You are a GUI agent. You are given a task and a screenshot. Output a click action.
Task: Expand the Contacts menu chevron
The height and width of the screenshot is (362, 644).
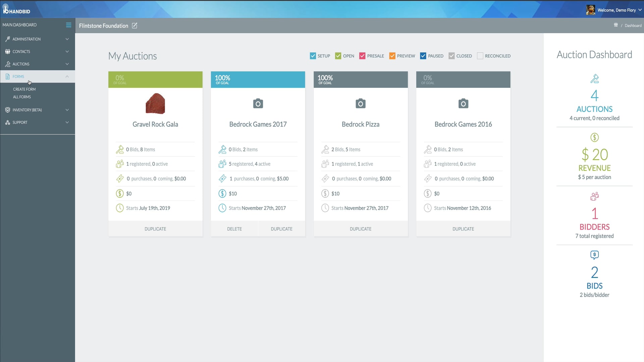click(67, 52)
